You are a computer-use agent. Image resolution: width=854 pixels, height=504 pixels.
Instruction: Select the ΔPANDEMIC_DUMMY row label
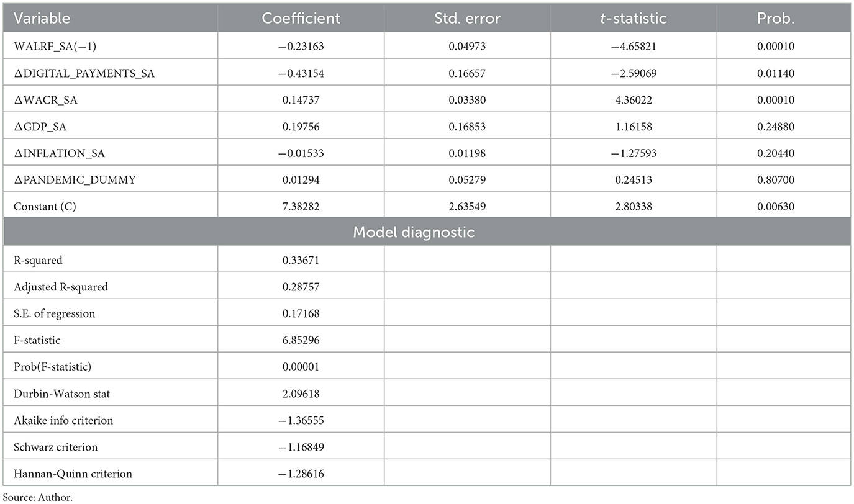75,180
